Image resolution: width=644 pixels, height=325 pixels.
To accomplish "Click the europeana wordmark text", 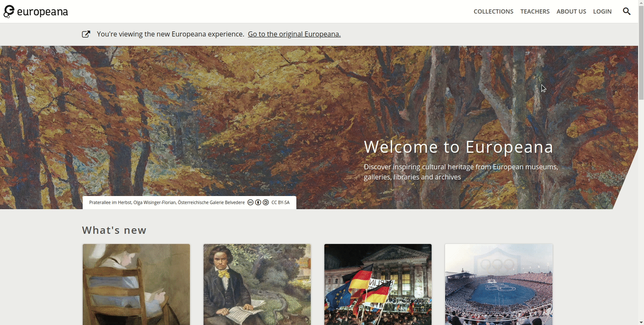I will (x=42, y=12).
